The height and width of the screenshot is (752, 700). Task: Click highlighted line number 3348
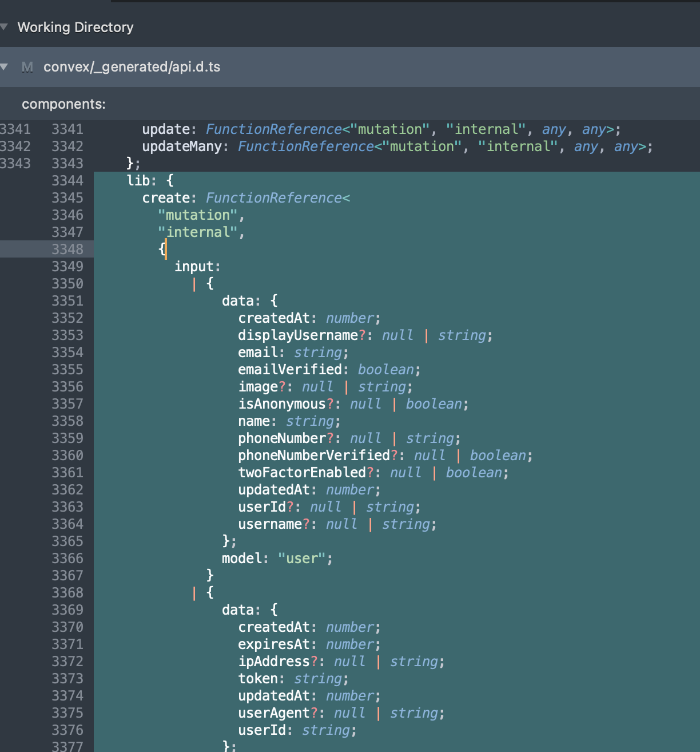[x=67, y=250]
